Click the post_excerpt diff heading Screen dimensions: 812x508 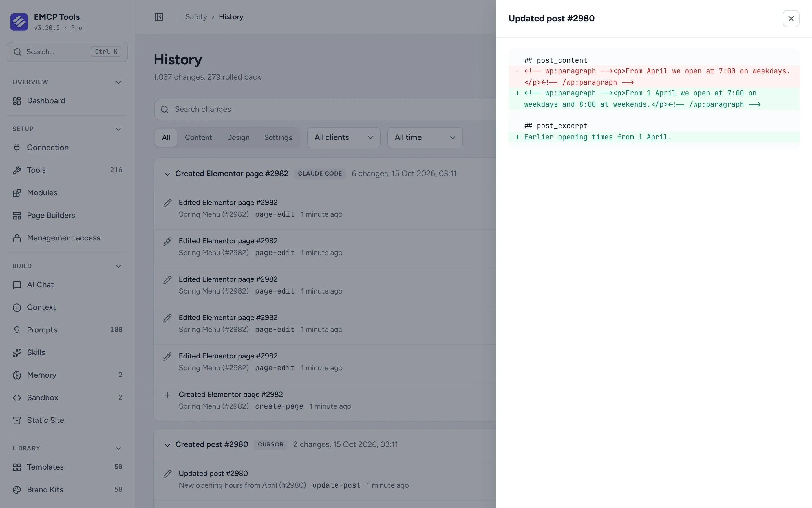[x=556, y=126]
